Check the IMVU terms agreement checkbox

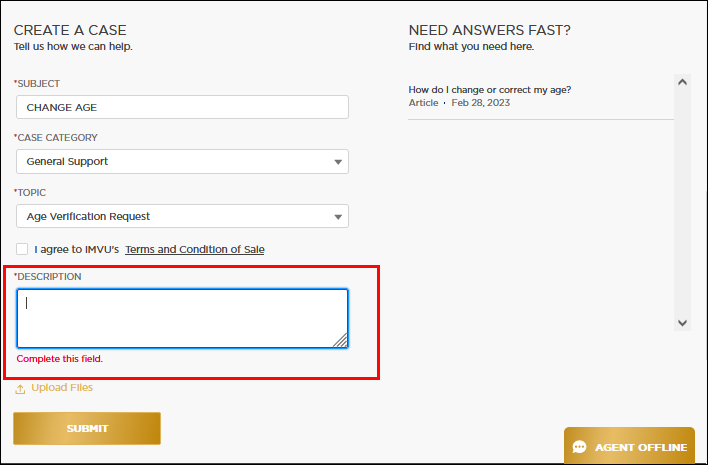22,249
